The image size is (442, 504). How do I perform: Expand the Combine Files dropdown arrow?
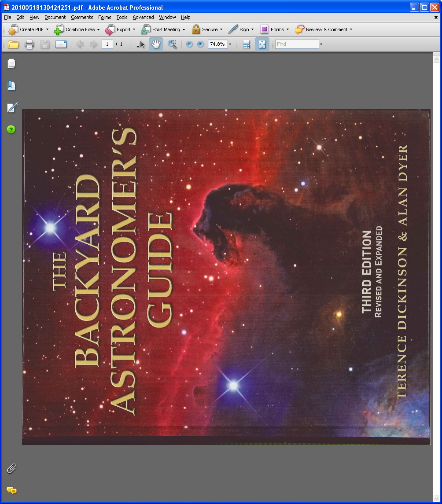coord(98,29)
